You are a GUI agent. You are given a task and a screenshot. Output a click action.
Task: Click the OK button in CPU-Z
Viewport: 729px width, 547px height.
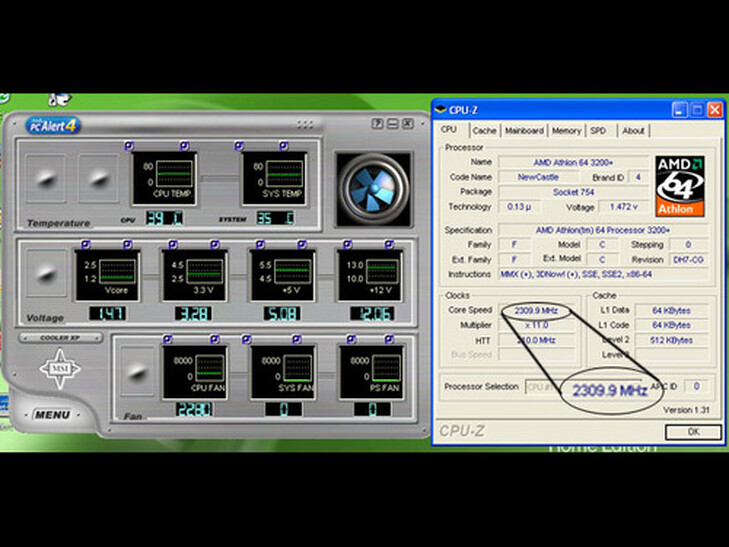click(693, 432)
